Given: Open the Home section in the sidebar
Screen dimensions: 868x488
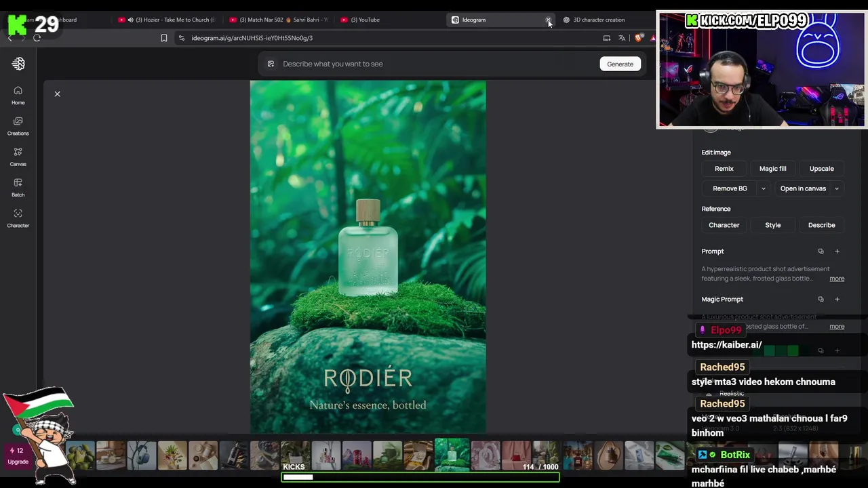Looking at the screenshot, I should tap(18, 95).
